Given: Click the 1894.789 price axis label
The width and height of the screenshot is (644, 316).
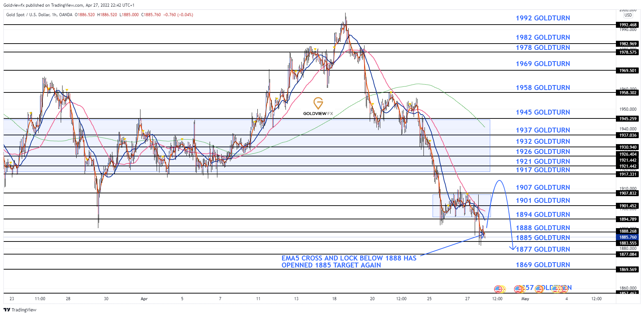Looking at the screenshot, I should pyautogui.click(x=628, y=219).
